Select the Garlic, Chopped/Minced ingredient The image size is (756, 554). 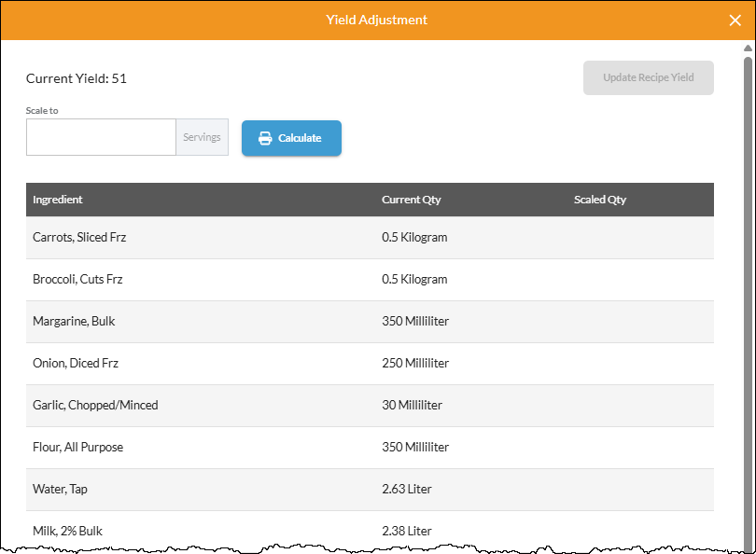[x=95, y=405]
